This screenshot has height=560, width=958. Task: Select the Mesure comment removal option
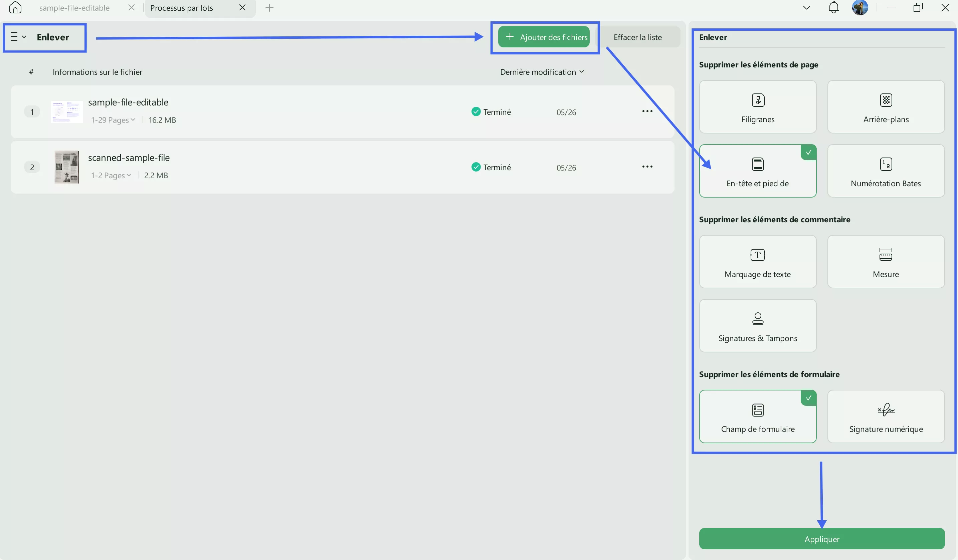886,262
